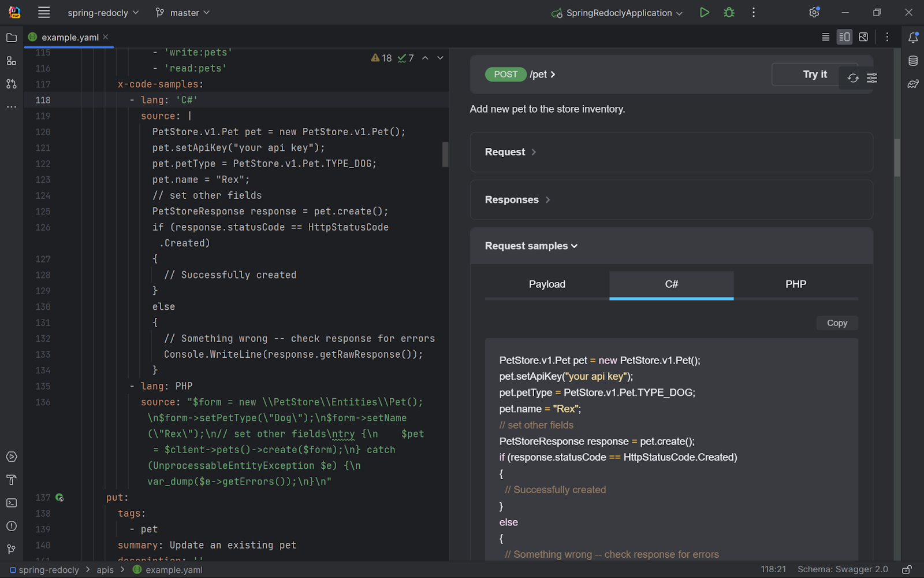Open the Structure tool window icon
The image size is (924, 578).
click(11, 61)
